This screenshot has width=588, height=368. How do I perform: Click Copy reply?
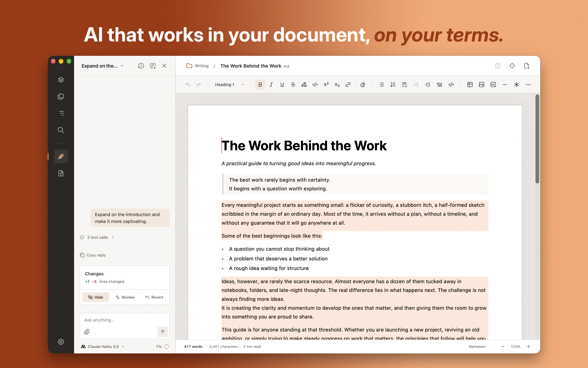coord(93,255)
